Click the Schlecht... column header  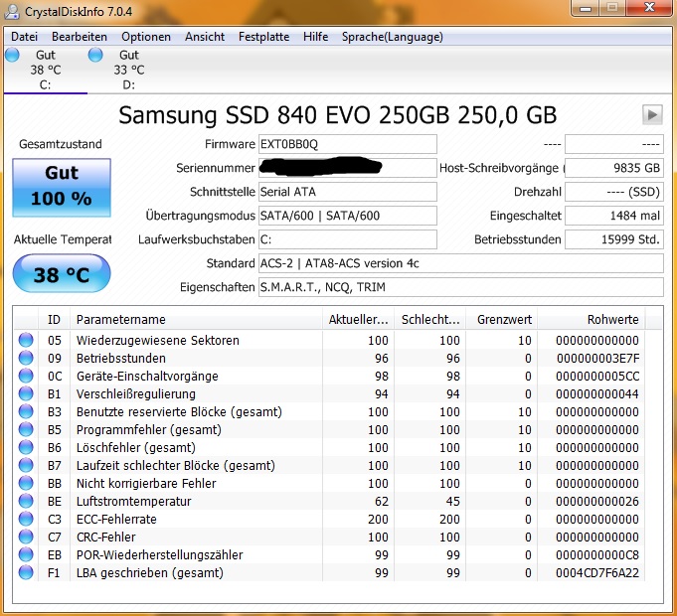(x=430, y=319)
